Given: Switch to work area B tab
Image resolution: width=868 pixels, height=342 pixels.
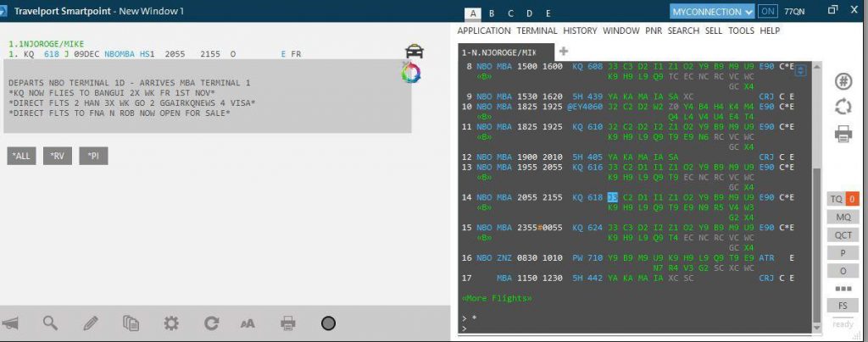Looking at the screenshot, I should coord(492,14).
